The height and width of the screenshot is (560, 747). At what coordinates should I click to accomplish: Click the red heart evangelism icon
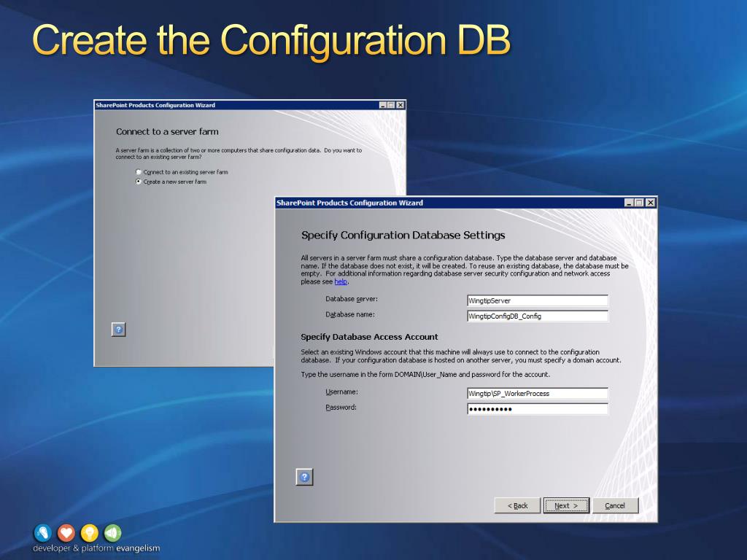point(66,533)
